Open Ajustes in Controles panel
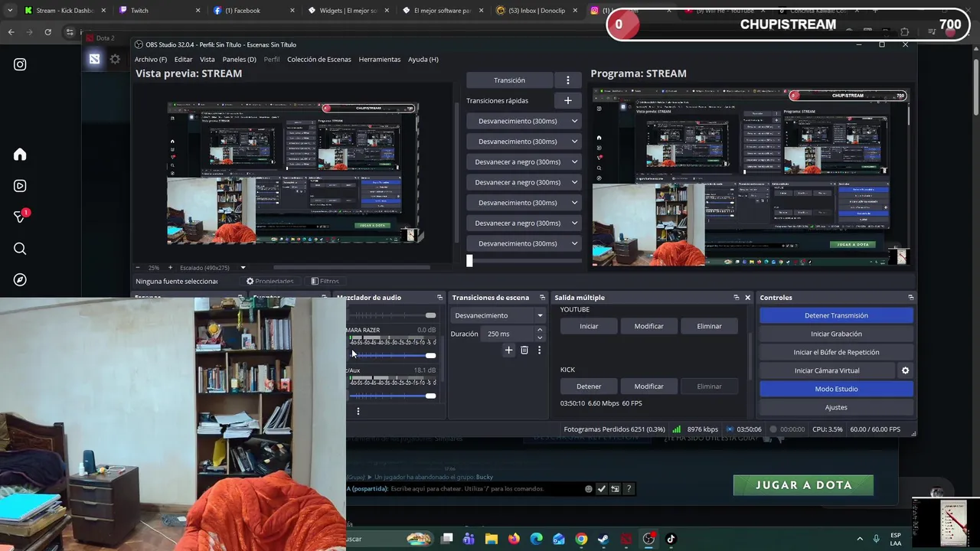980x551 pixels. point(836,407)
